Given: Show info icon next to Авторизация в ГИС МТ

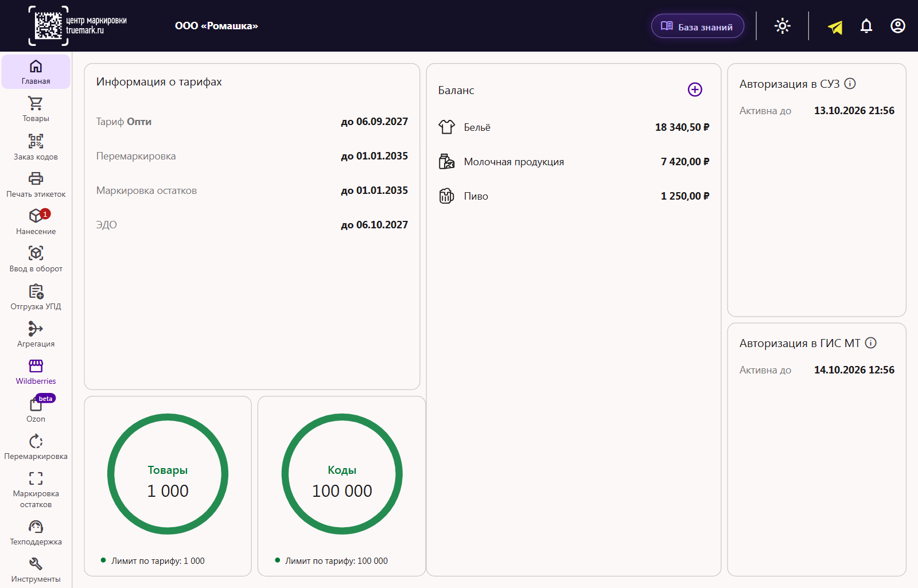Looking at the screenshot, I should click(x=871, y=343).
